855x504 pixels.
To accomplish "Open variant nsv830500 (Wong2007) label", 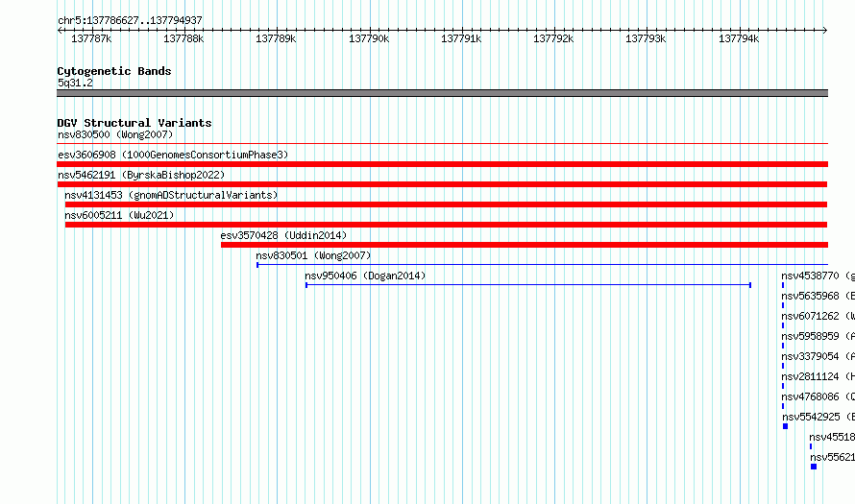I will (115, 134).
